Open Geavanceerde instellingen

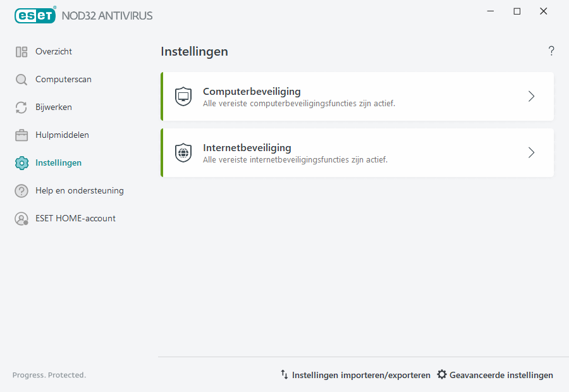pos(501,374)
